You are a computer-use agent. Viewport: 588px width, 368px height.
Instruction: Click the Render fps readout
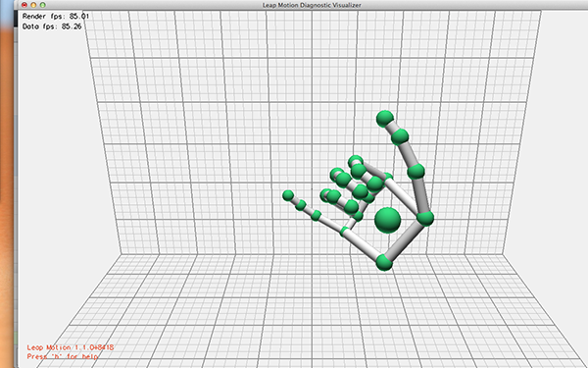[56, 16]
